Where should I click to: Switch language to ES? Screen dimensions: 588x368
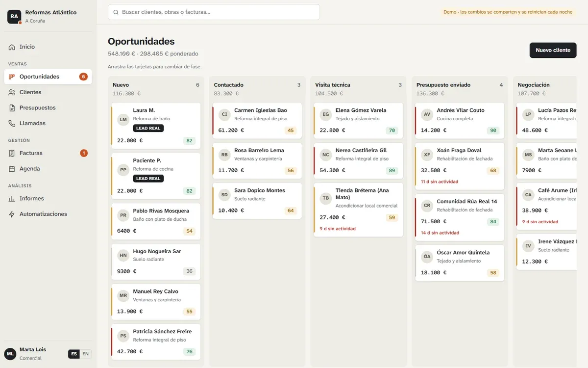tap(74, 354)
